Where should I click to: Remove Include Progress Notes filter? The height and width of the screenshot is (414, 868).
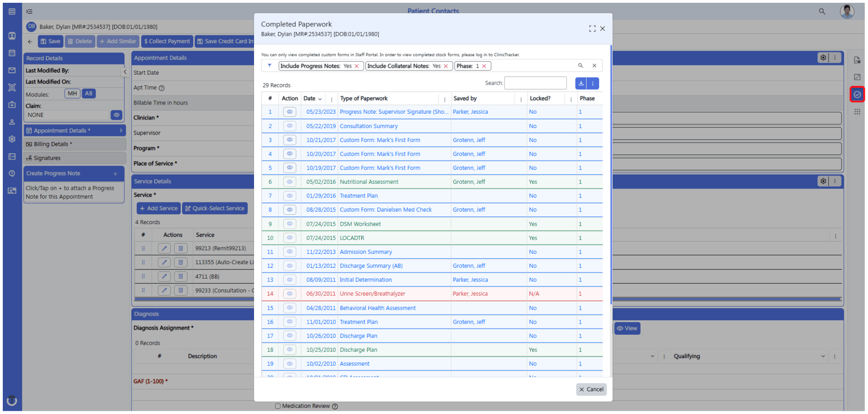pyautogui.click(x=357, y=66)
